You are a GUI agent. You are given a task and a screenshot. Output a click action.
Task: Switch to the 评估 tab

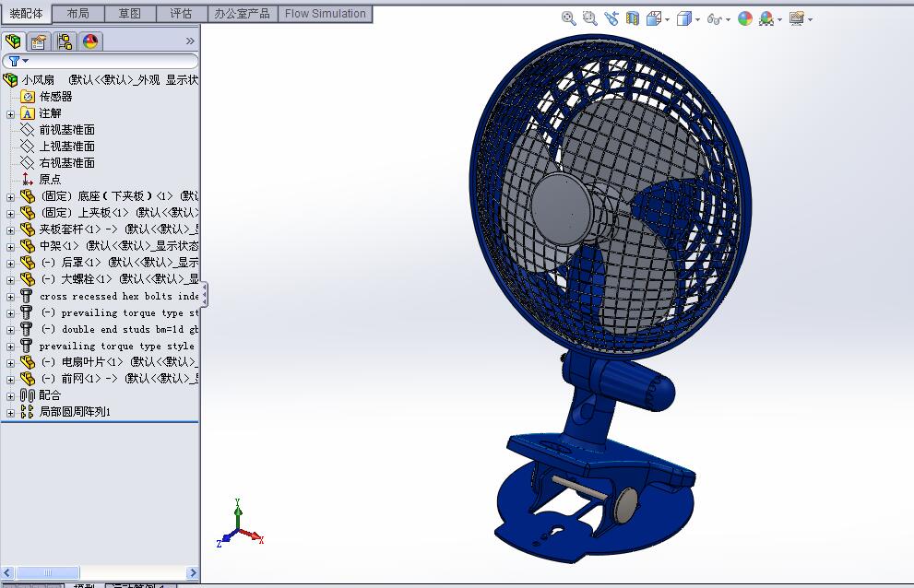coord(182,14)
